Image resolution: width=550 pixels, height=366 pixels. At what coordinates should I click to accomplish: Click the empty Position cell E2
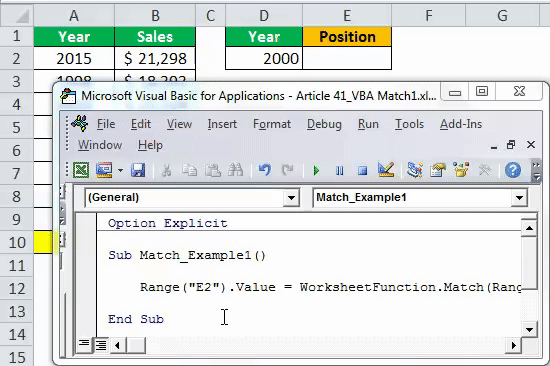click(347, 59)
